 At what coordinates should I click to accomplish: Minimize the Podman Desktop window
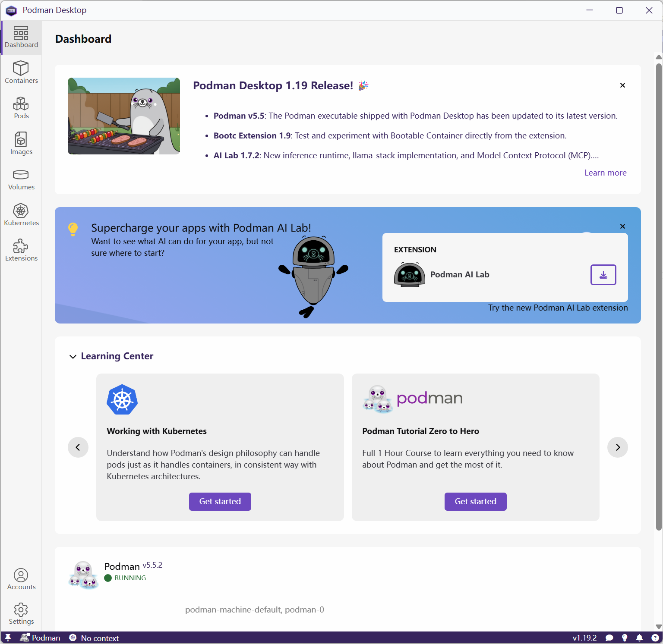tap(590, 10)
